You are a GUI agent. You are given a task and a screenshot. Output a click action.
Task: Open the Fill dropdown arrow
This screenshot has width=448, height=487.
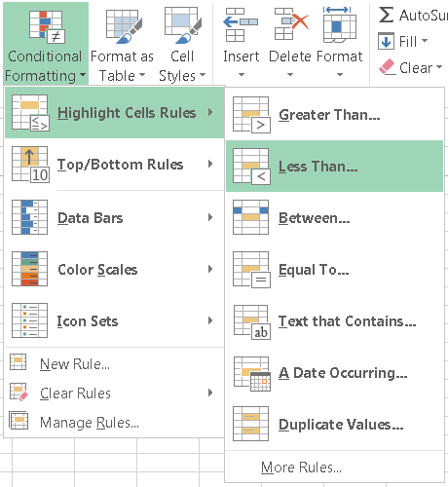point(425,41)
